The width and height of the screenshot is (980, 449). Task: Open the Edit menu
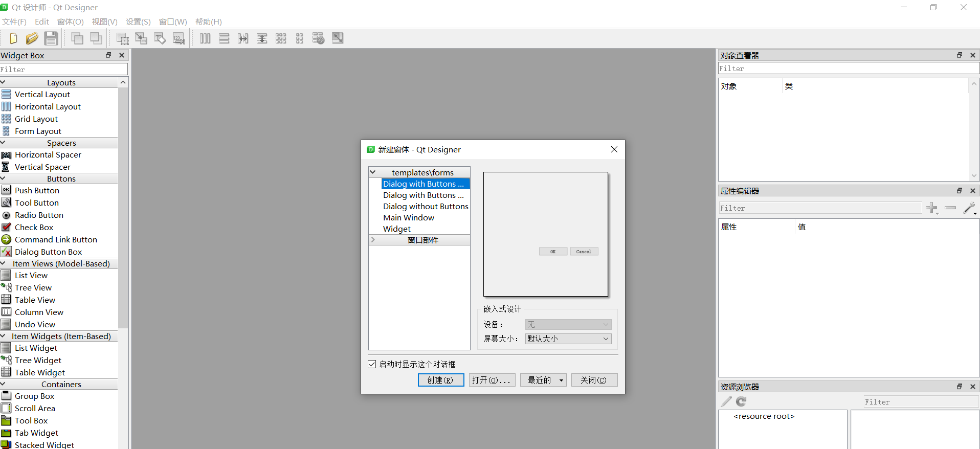point(42,21)
